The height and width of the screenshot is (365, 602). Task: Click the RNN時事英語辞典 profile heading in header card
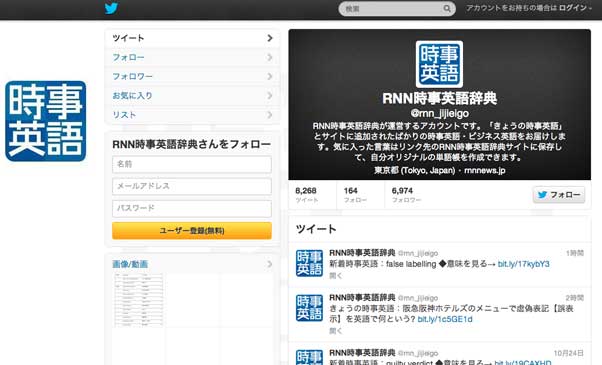pos(440,99)
